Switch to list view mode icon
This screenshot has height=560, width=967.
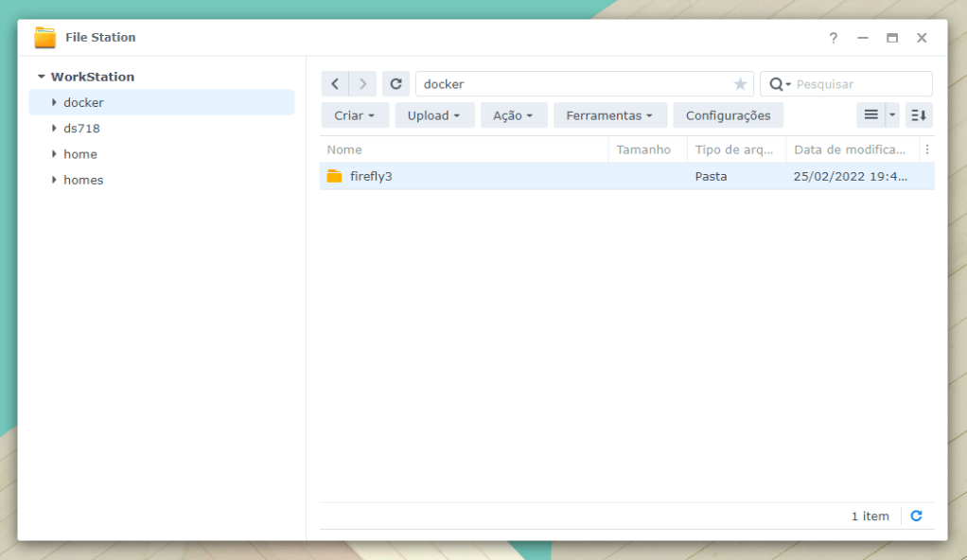click(870, 115)
